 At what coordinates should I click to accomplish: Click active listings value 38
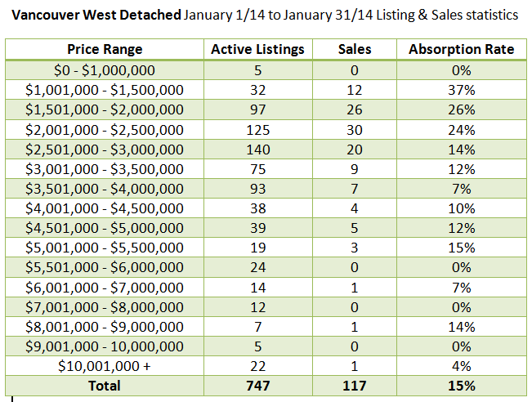(258, 208)
